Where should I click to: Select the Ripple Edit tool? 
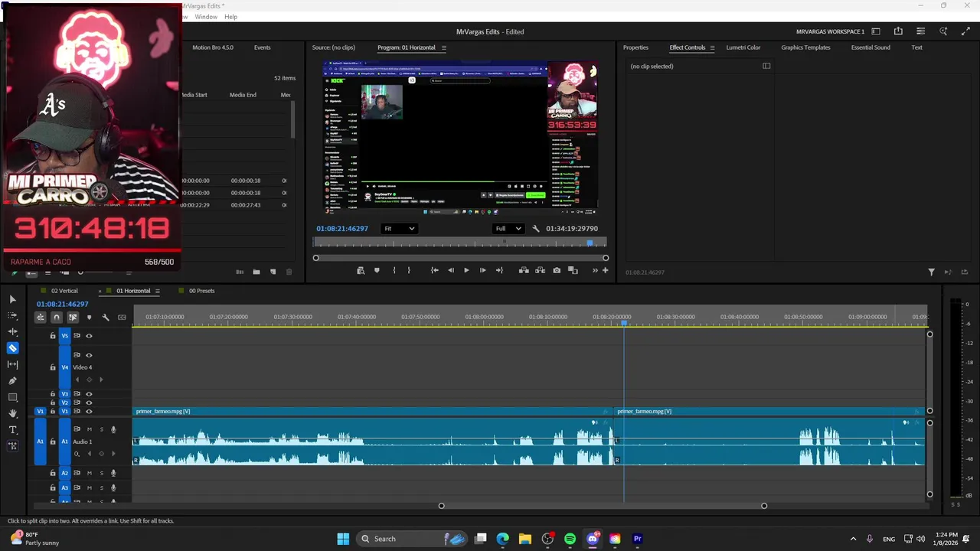(x=12, y=331)
